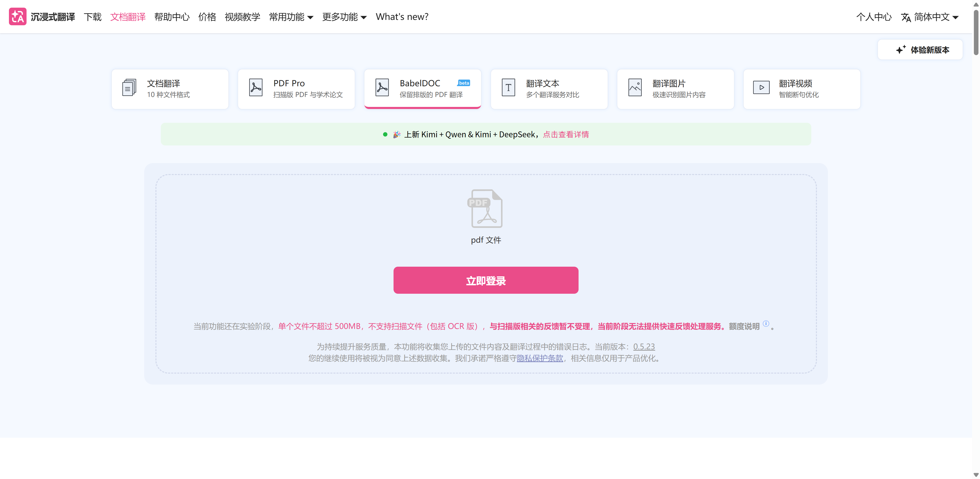Click the sparkle icon in 体验新版本
This screenshot has width=980, height=479.
point(900,50)
